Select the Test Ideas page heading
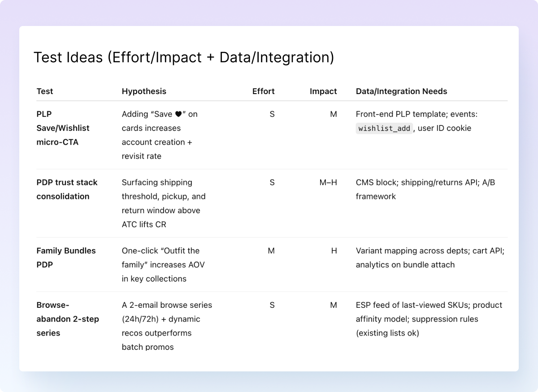 click(184, 58)
